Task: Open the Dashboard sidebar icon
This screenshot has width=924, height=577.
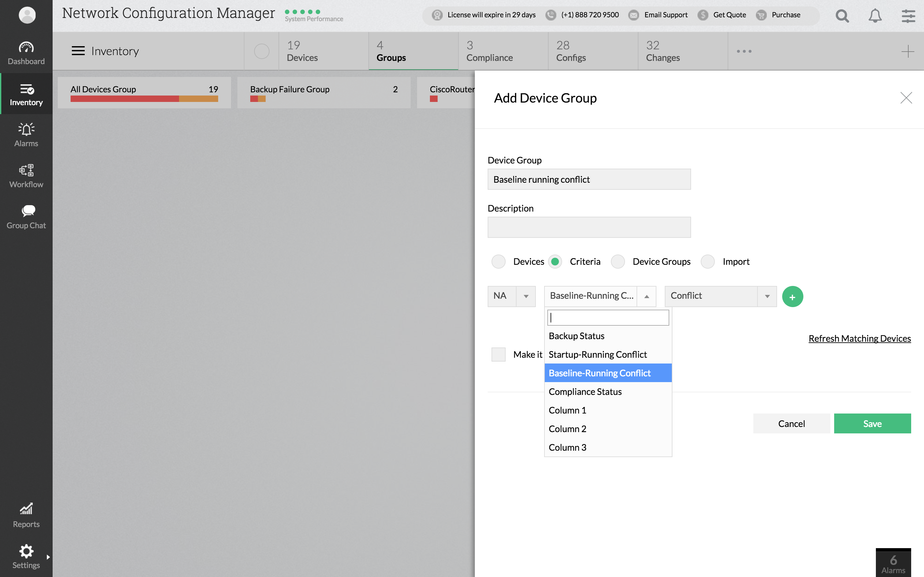Action: (x=26, y=53)
